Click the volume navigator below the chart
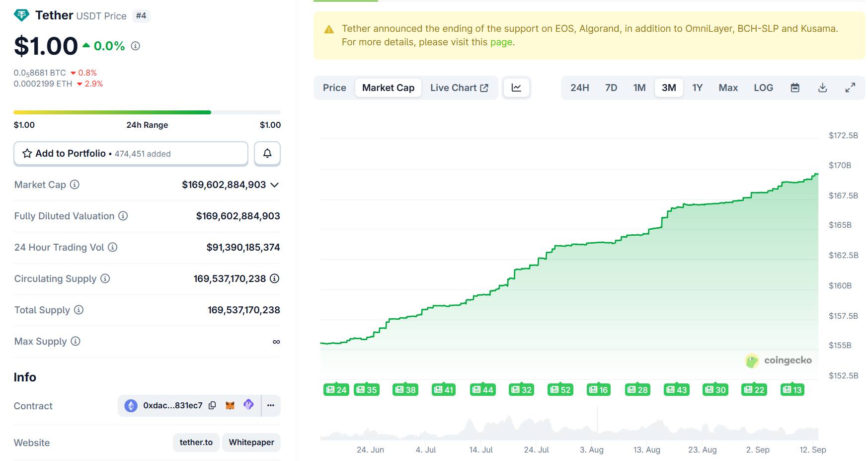 [x=569, y=424]
